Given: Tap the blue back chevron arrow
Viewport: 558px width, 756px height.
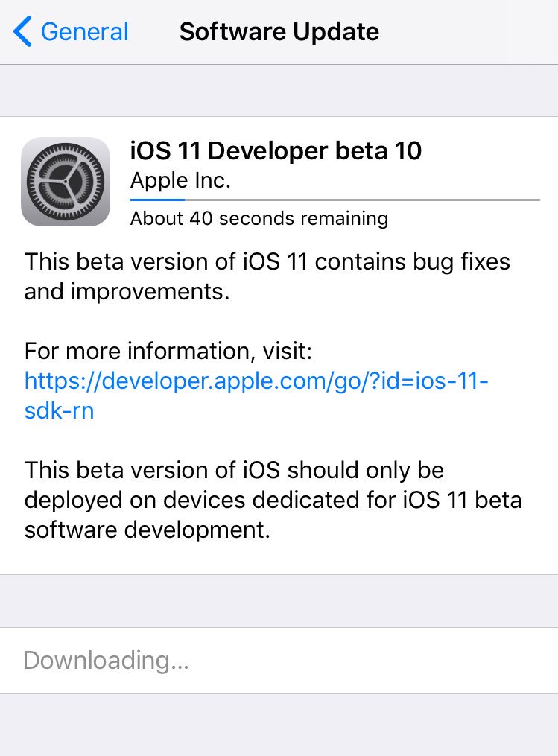Looking at the screenshot, I should (22, 32).
